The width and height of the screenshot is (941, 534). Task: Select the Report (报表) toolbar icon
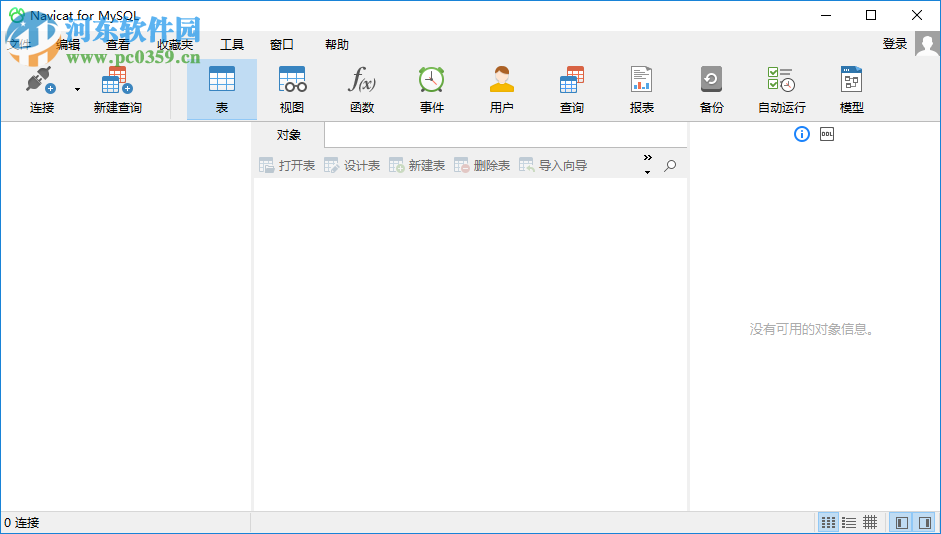642,79
